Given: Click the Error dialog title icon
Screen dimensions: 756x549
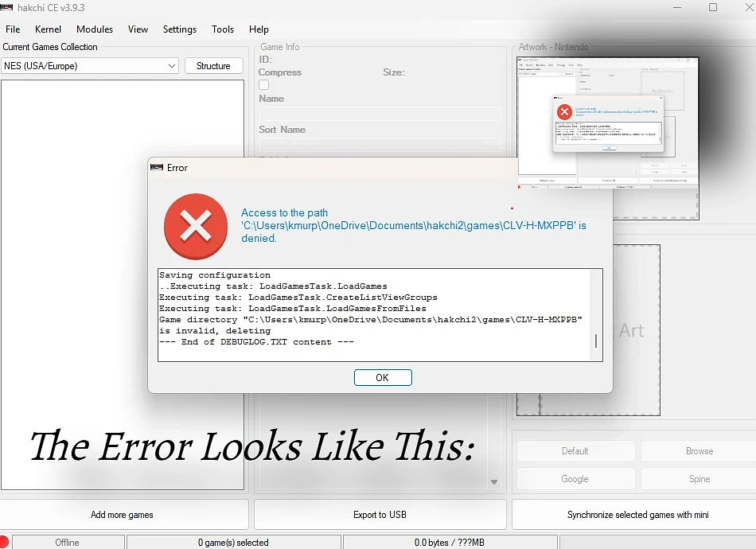Looking at the screenshot, I should [157, 167].
